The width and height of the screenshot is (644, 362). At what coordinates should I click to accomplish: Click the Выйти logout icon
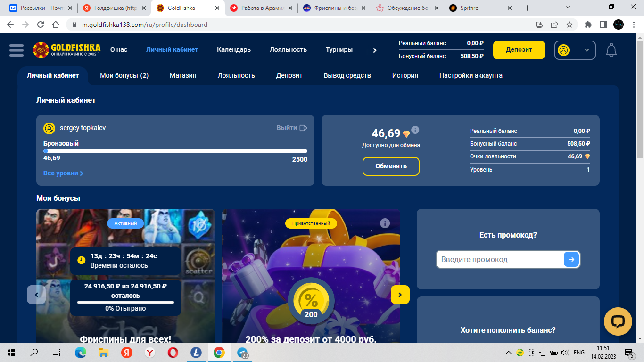click(303, 128)
